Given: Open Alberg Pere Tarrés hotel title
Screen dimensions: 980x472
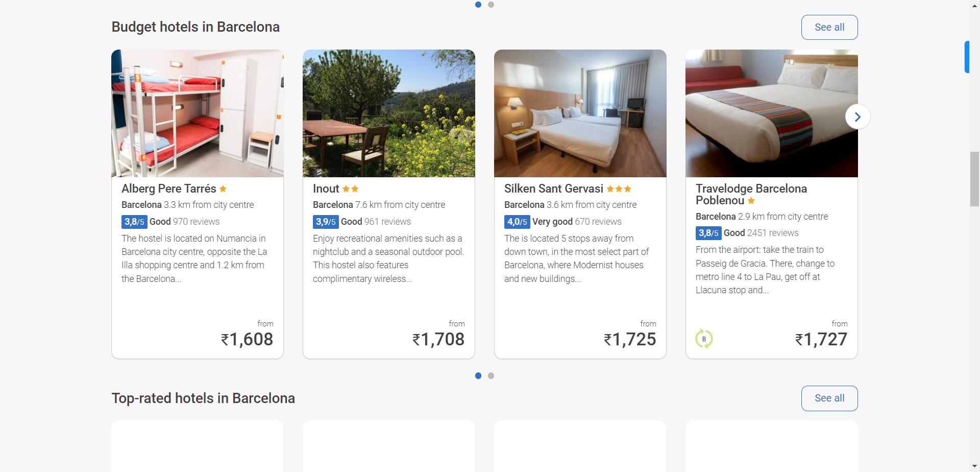Looking at the screenshot, I should coord(169,189).
